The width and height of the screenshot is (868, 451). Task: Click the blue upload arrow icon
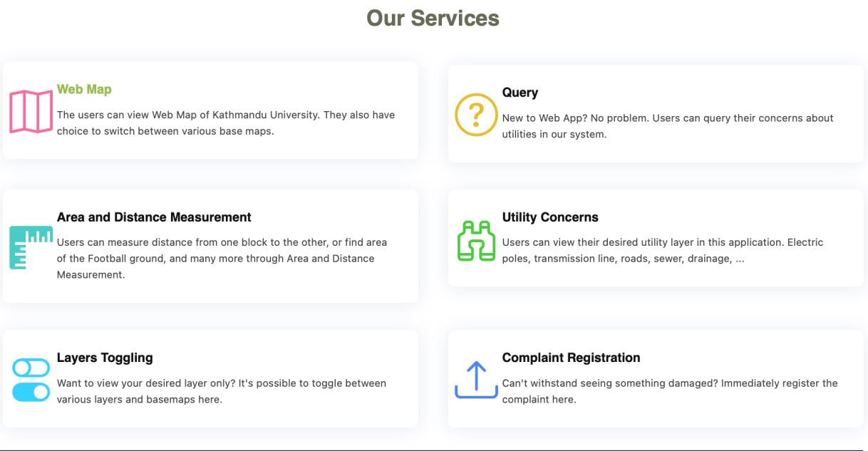pos(476,380)
